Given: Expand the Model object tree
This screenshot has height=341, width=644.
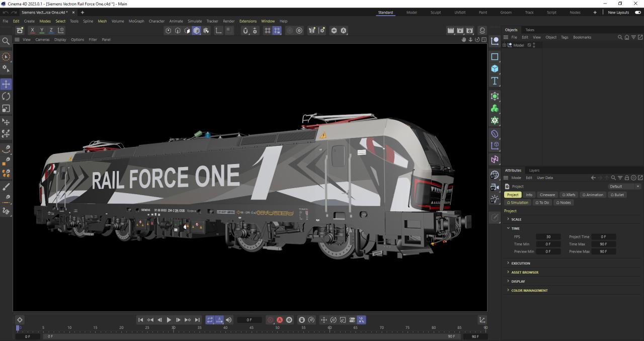Looking at the screenshot, I should (x=504, y=45).
